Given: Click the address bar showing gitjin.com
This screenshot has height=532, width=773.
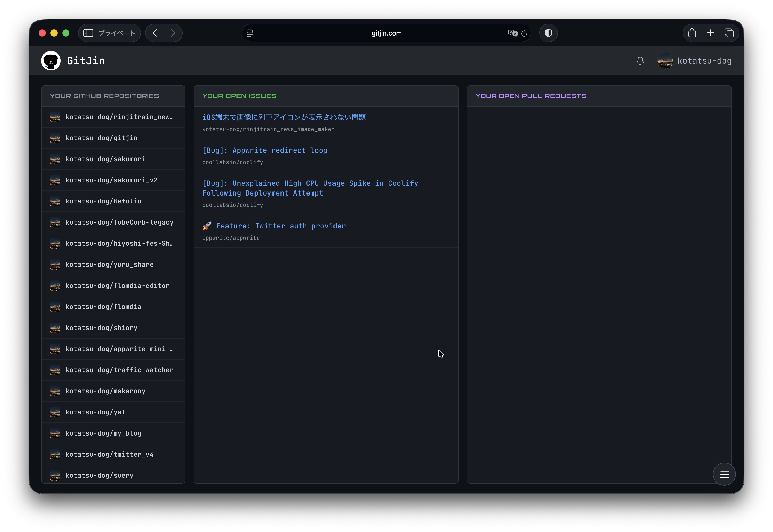Looking at the screenshot, I should tap(386, 33).
